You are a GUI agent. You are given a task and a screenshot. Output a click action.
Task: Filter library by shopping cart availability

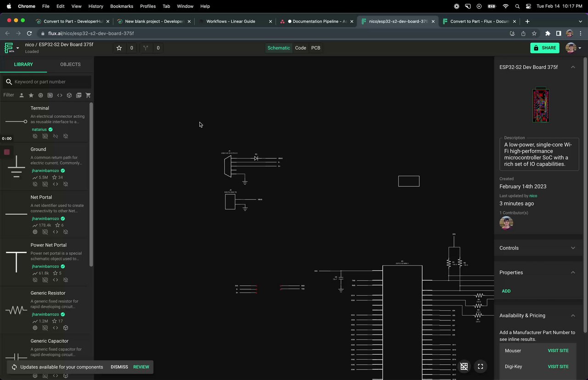[88, 95]
